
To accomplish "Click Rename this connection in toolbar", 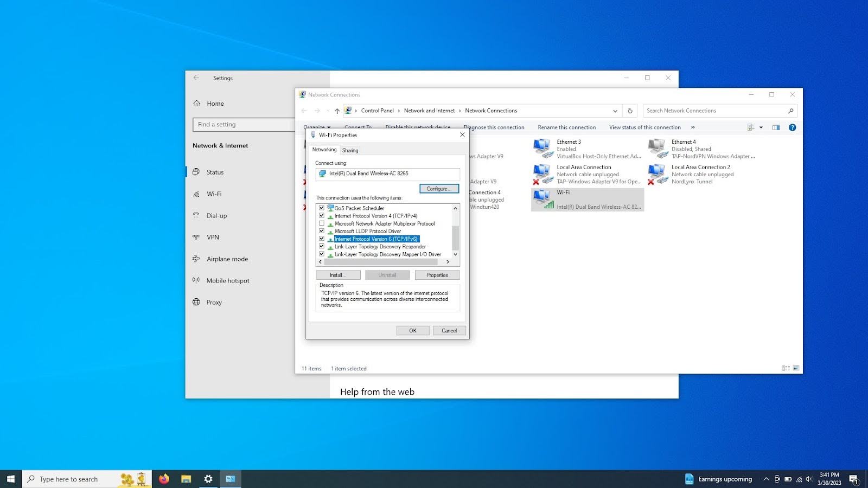I will 566,127.
